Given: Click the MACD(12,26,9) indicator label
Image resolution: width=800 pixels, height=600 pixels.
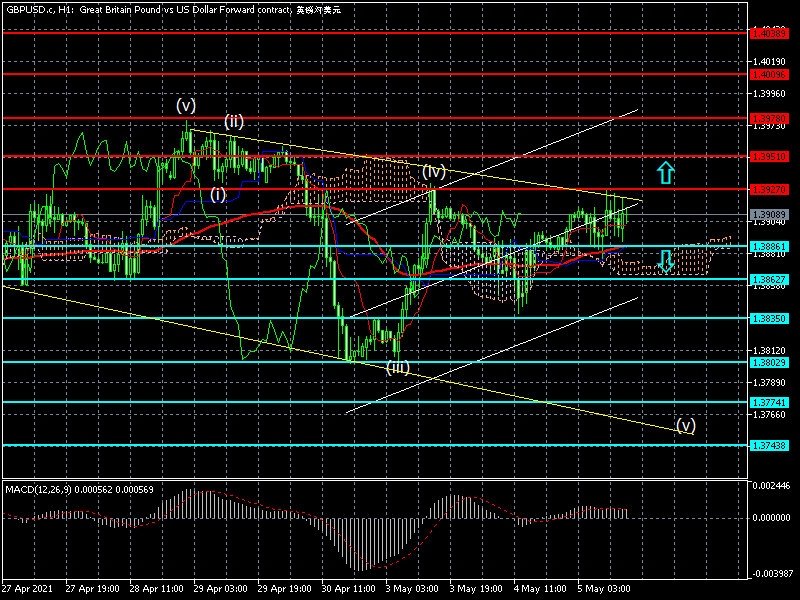Looking at the screenshot, I should click(79, 490).
